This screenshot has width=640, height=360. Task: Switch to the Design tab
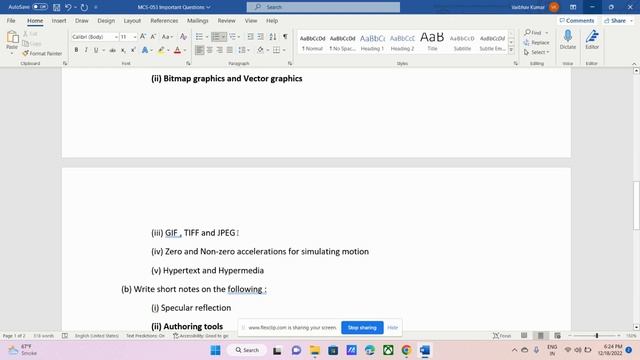(x=106, y=20)
